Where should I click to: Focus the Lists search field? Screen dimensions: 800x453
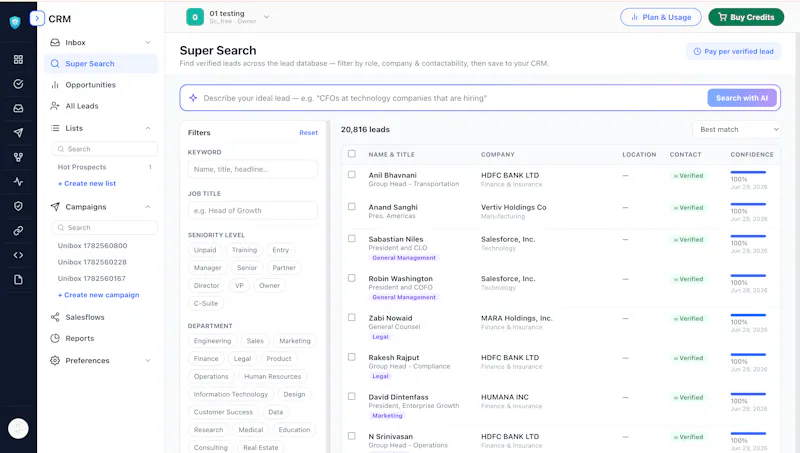pos(105,149)
